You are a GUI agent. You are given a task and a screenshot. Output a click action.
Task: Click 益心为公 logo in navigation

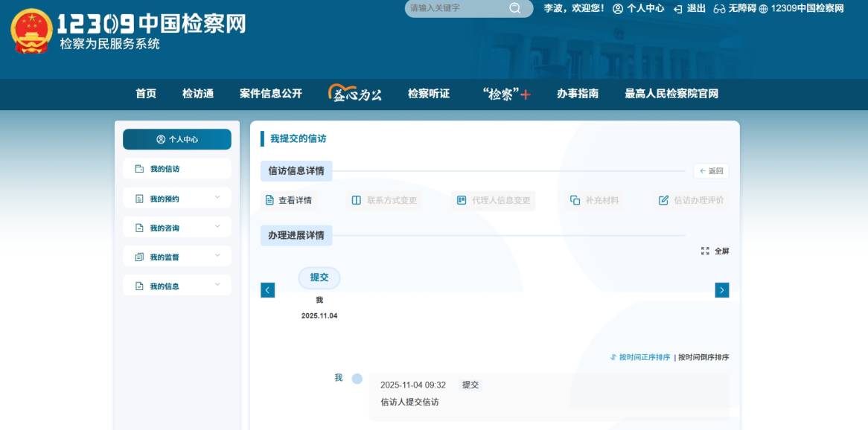point(355,94)
